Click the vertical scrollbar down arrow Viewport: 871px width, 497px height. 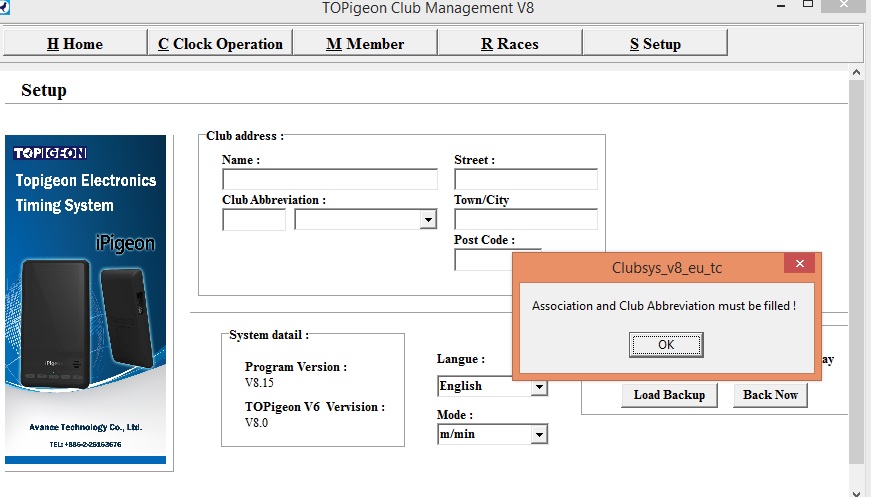856,492
